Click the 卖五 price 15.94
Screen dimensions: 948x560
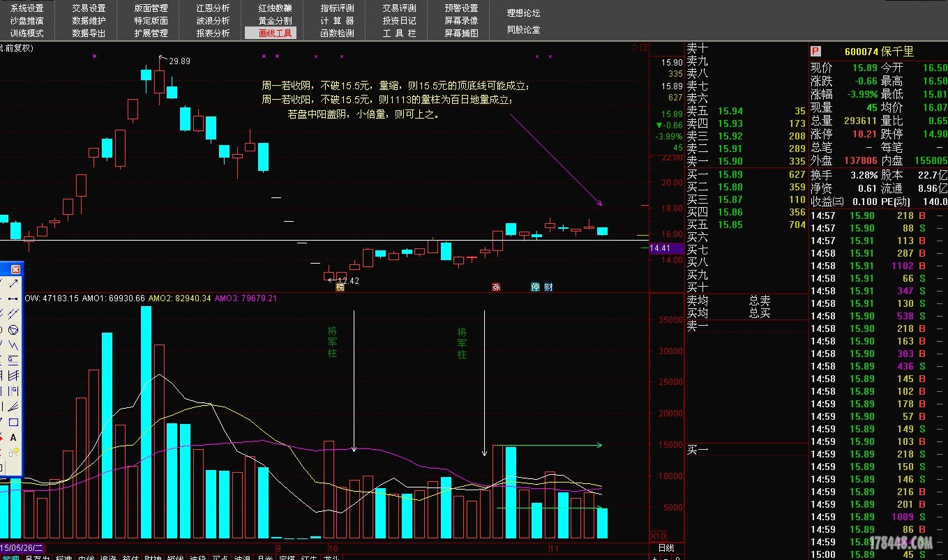click(x=730, y=111)
